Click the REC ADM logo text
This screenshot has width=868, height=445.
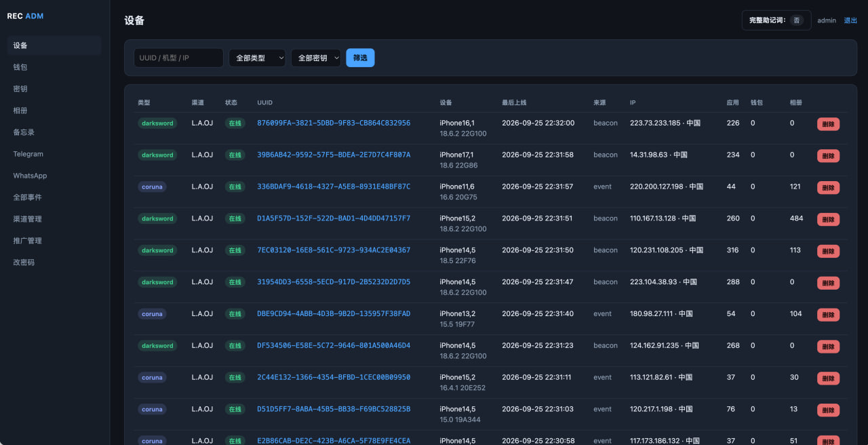click(25, 16)
